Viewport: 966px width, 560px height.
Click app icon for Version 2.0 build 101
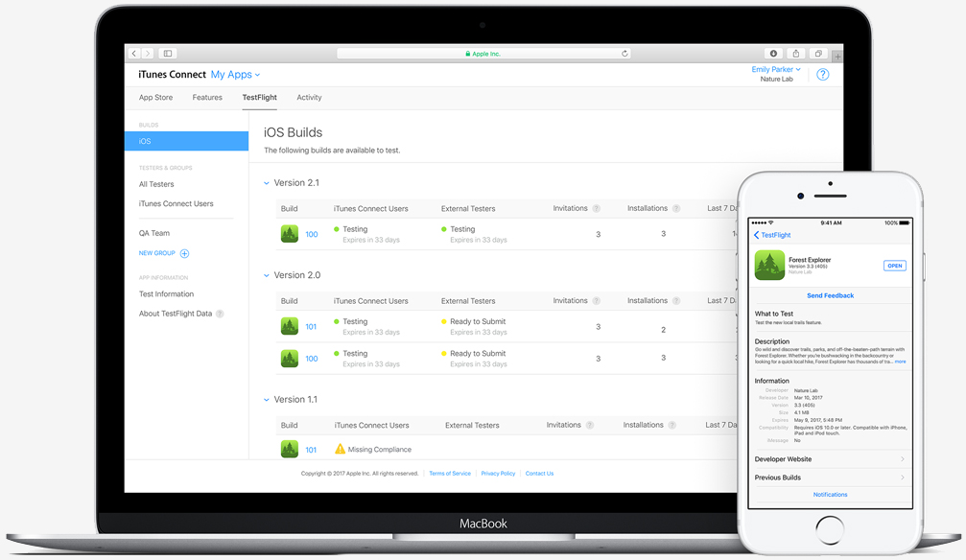(x=290, y=327)
